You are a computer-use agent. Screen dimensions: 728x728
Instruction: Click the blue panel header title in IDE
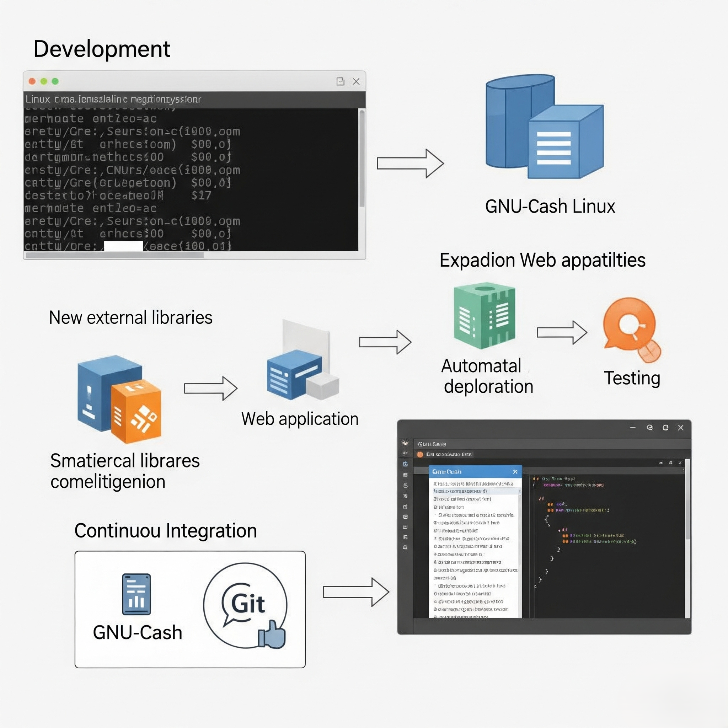coord(447,472)
